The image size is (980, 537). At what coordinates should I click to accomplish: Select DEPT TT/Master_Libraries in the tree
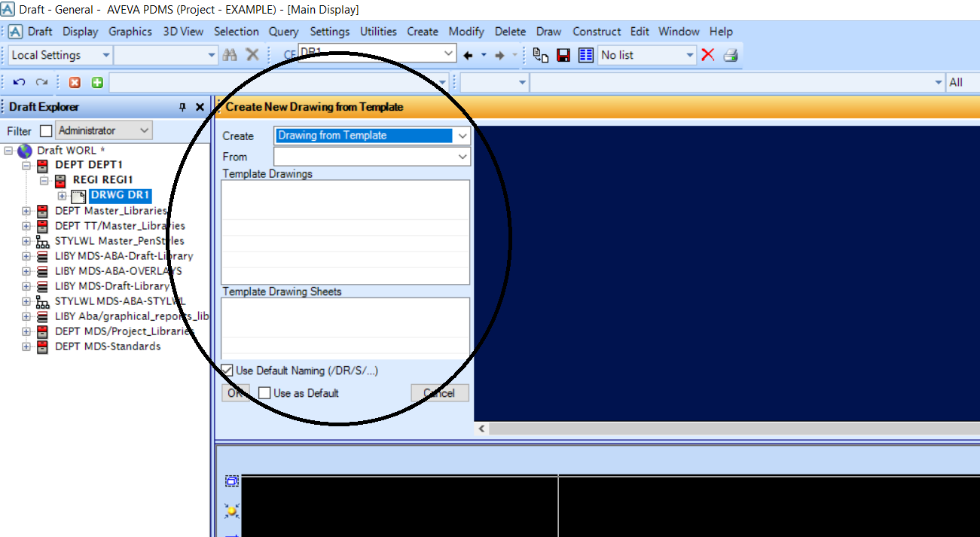(120, 226)
